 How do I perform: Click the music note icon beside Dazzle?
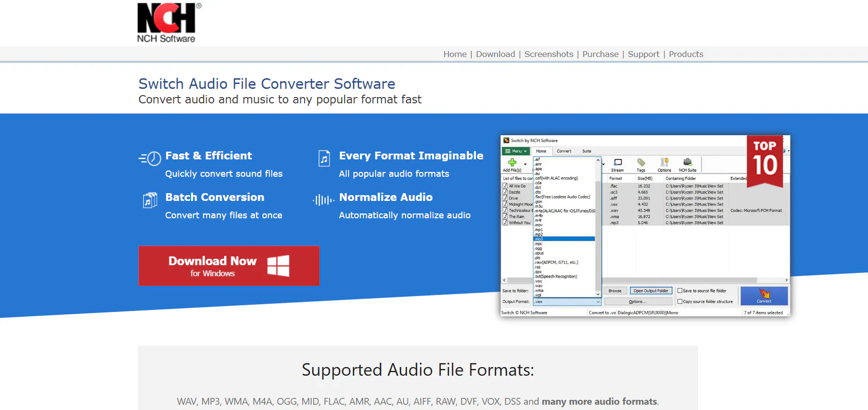(x=505, y=192)
